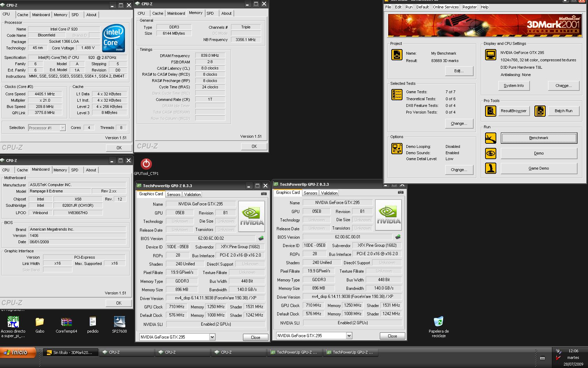The width and height of the screenshot is (588, 368).
Task: Click the System Info button
Action: [x=514, y=86]
